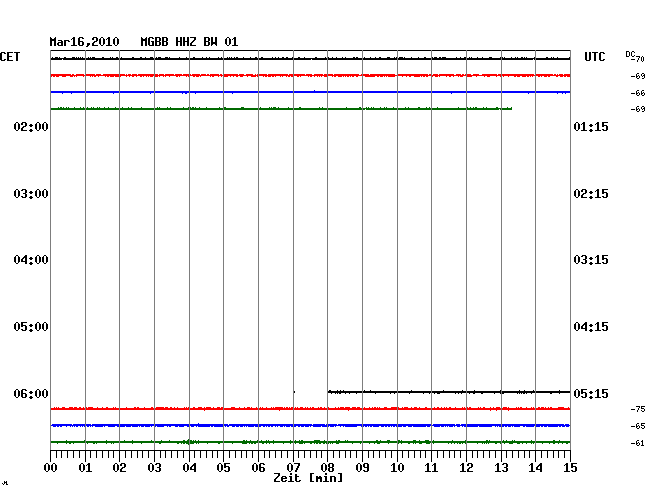
Task: Click the 04 minute tick label
Action: point(189,468)
